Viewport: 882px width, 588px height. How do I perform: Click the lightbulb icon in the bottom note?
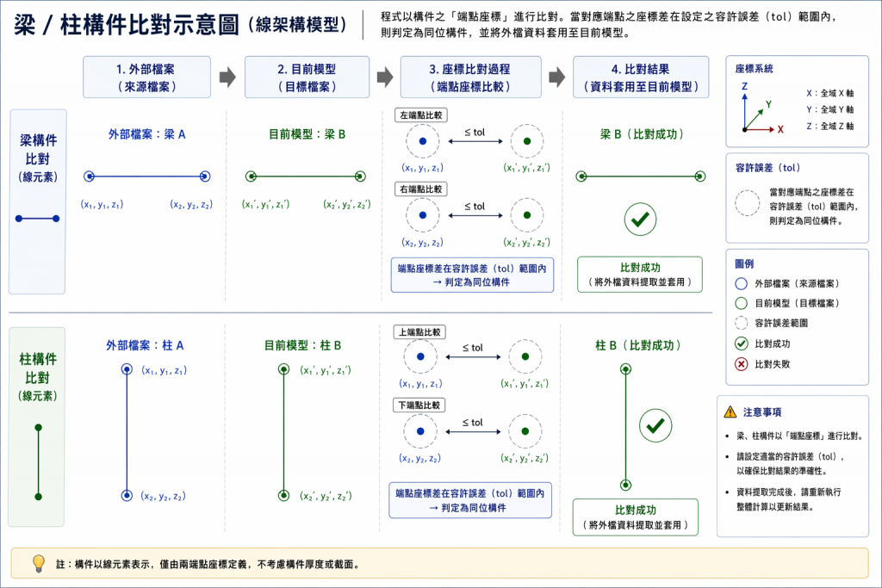(38, 564)
